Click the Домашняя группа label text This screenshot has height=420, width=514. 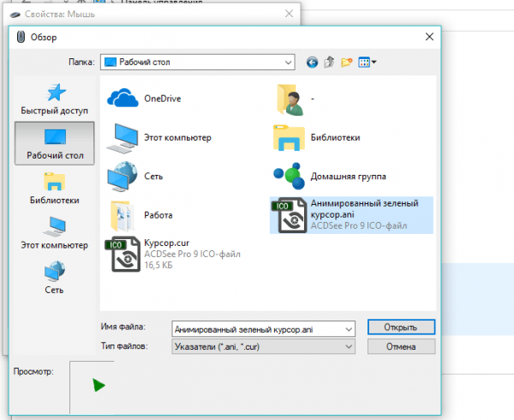[348, 177]
